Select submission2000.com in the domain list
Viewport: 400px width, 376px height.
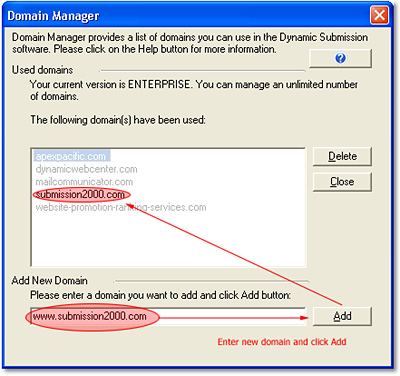[80, 195]
